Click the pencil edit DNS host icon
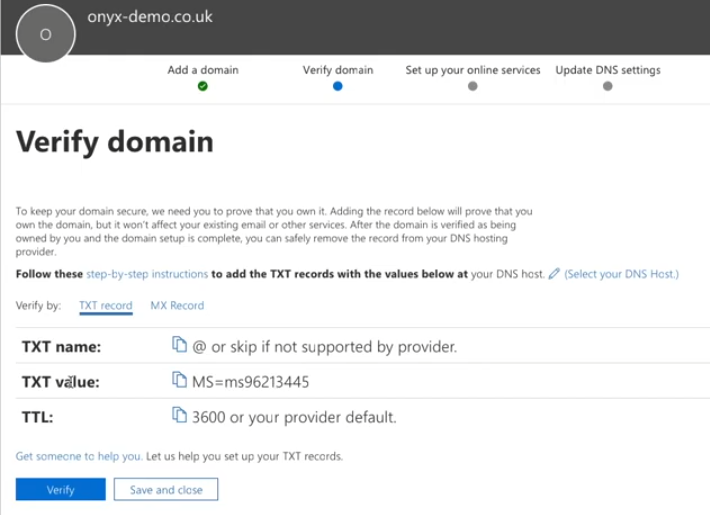 (554, 274)
